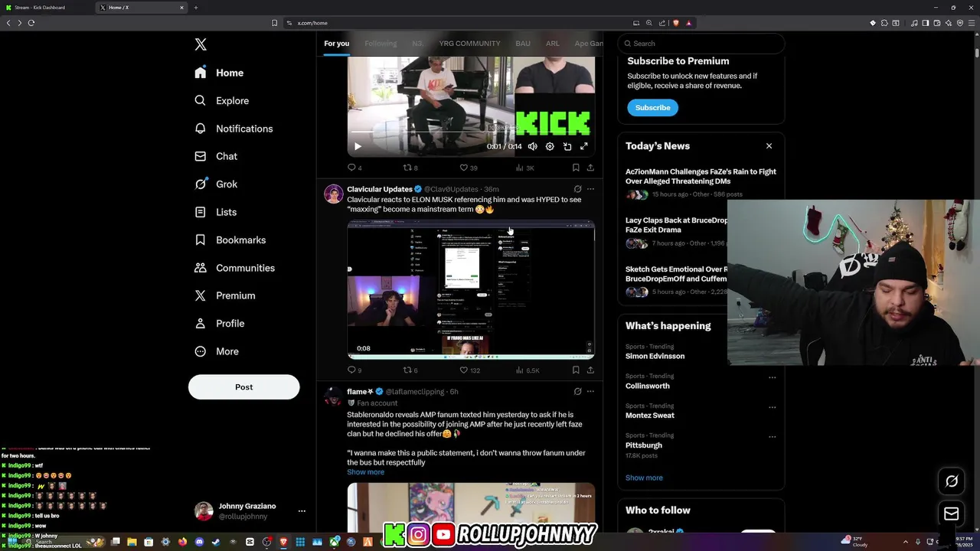
Task: Open Discord from the Windows taskbar
Action: [199, 543]
